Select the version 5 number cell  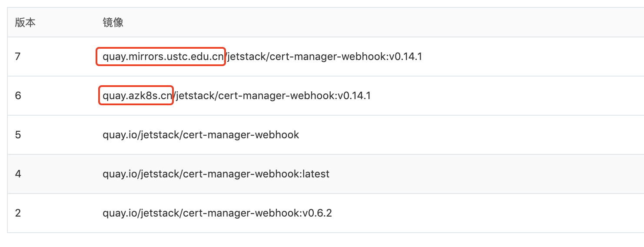[x=18, y=135]
